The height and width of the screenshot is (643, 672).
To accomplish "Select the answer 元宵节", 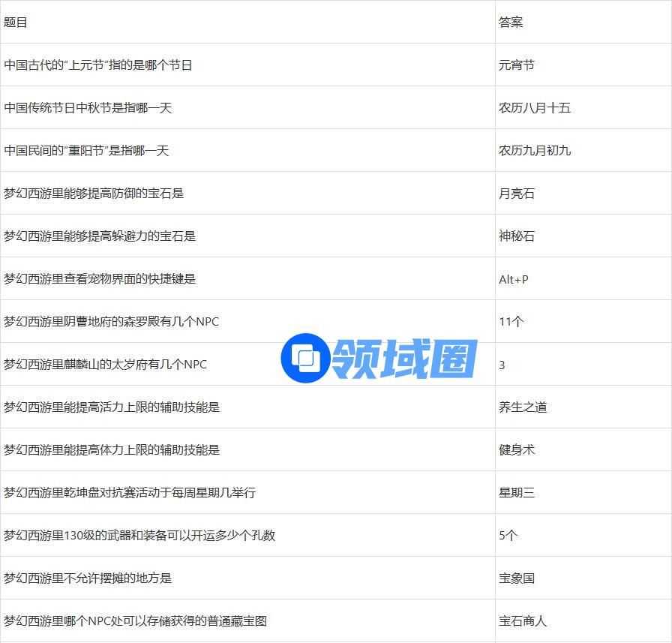I will [x=517, y=65].
